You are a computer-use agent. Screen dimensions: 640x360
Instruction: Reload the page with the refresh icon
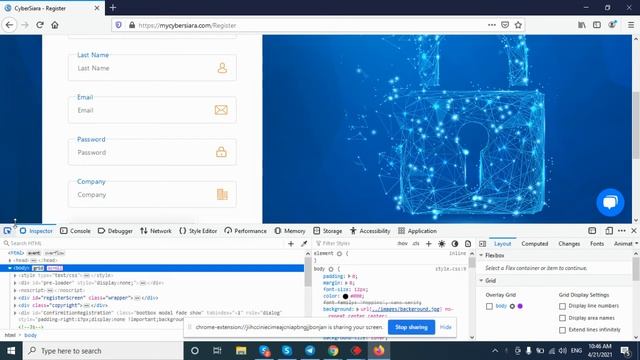coord(40,25)
